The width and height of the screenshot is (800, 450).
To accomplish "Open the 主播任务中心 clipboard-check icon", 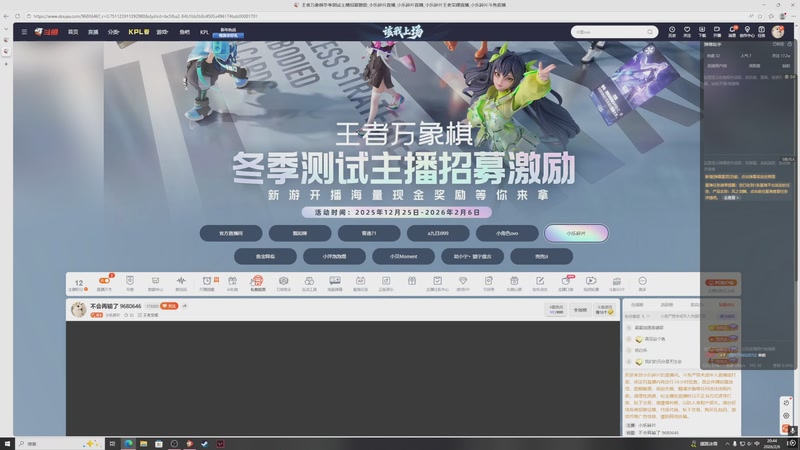I will pos(437,283).
